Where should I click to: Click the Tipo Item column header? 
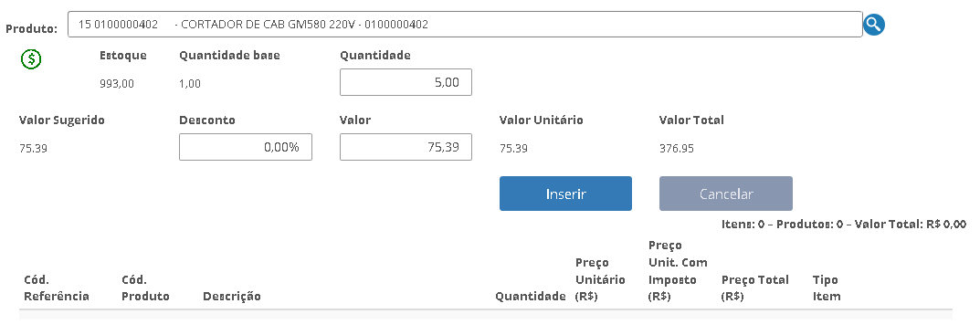pyautogui.click(x=827, y=288)
